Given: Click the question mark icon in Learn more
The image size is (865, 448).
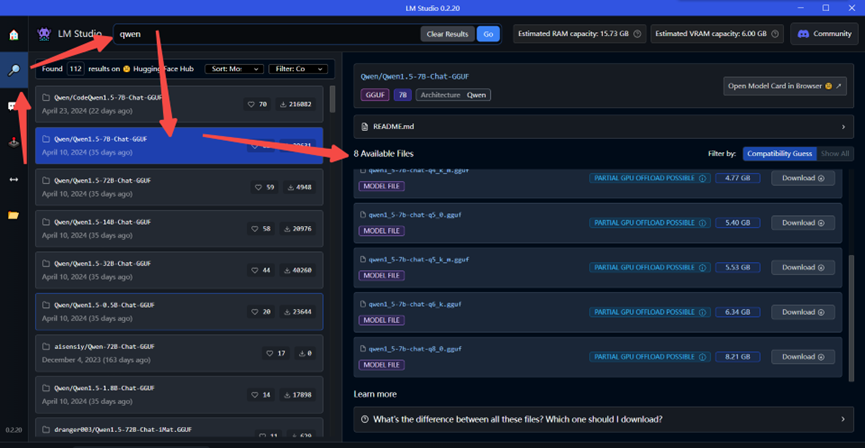Looking at the screenshot, I should [x=364, y=419].
